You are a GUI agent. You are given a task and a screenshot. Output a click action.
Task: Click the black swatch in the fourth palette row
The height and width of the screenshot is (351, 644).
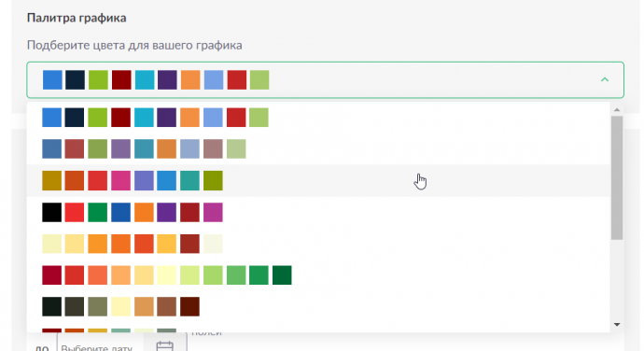[x=51, y=212]
